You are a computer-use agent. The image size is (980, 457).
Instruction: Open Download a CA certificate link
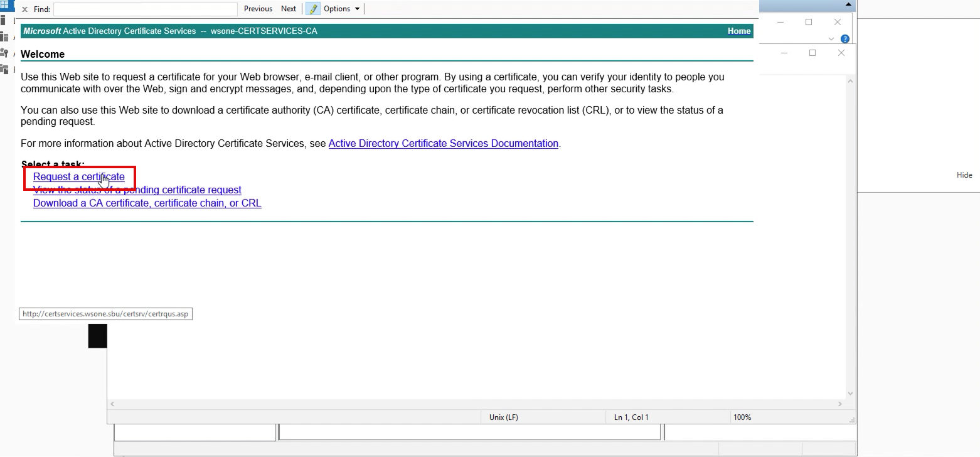coord(147,203)
